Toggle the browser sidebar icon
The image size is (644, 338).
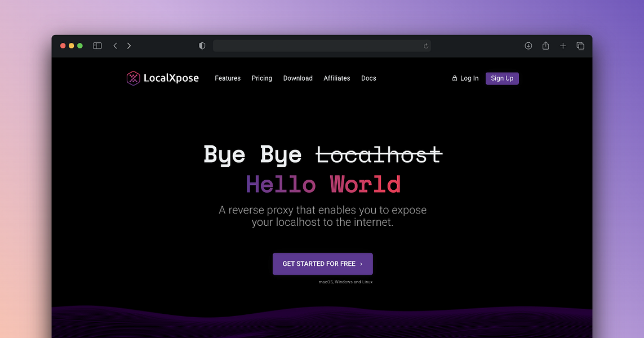point(97,46)
